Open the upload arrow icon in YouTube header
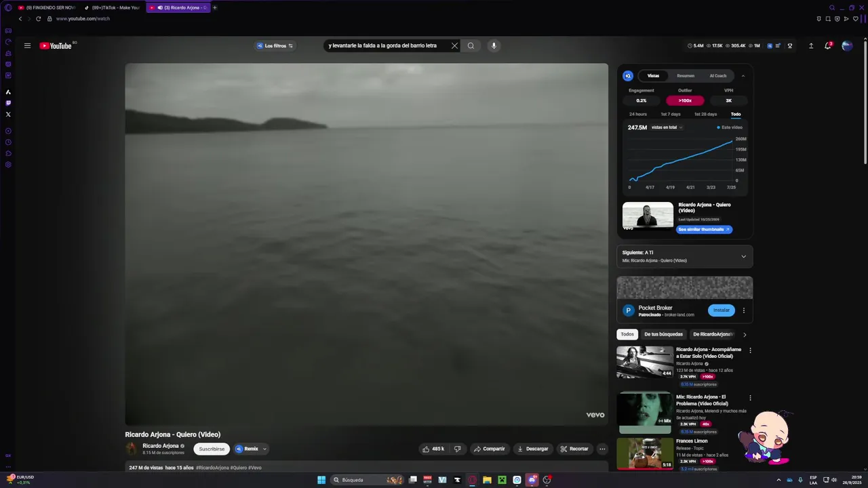 pos(811,45)
